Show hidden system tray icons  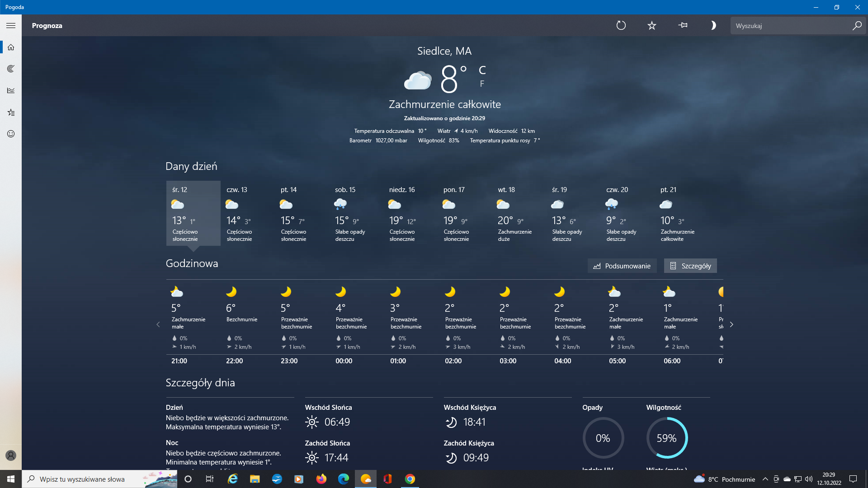pos(765,479)
